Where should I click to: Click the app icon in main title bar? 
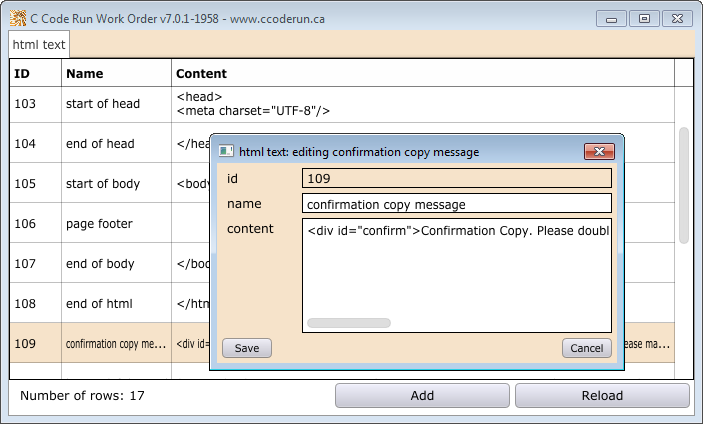(17, 19)
